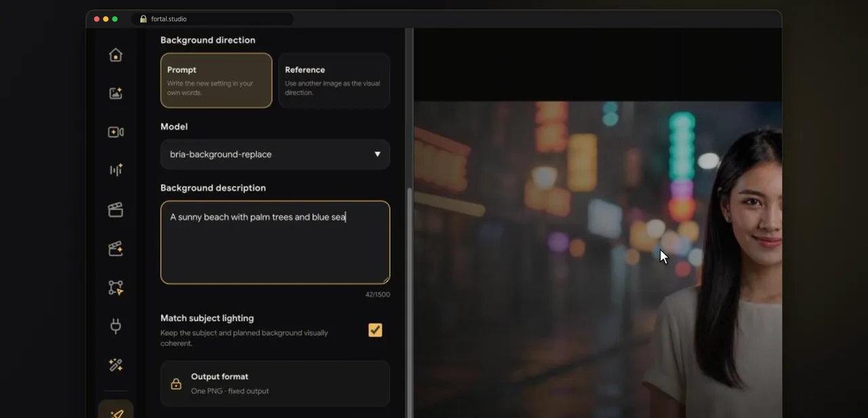Click the Output format card
The width and height of the screenshot is (868, 418).
[x=275, y=383]
